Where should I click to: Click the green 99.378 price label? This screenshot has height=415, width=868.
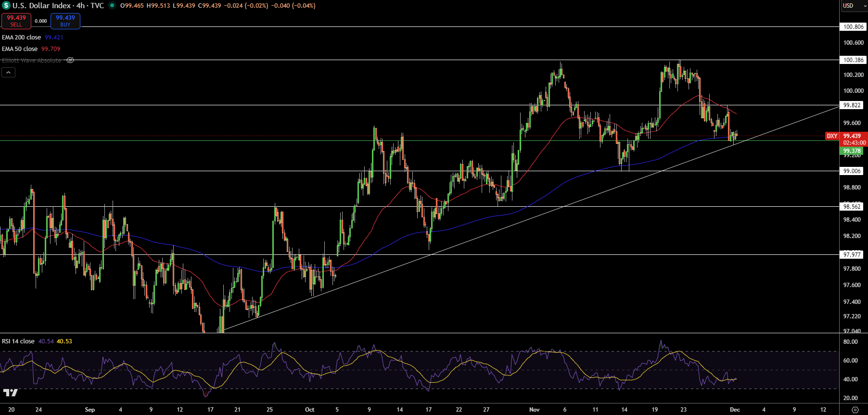[x=852, y=151]
